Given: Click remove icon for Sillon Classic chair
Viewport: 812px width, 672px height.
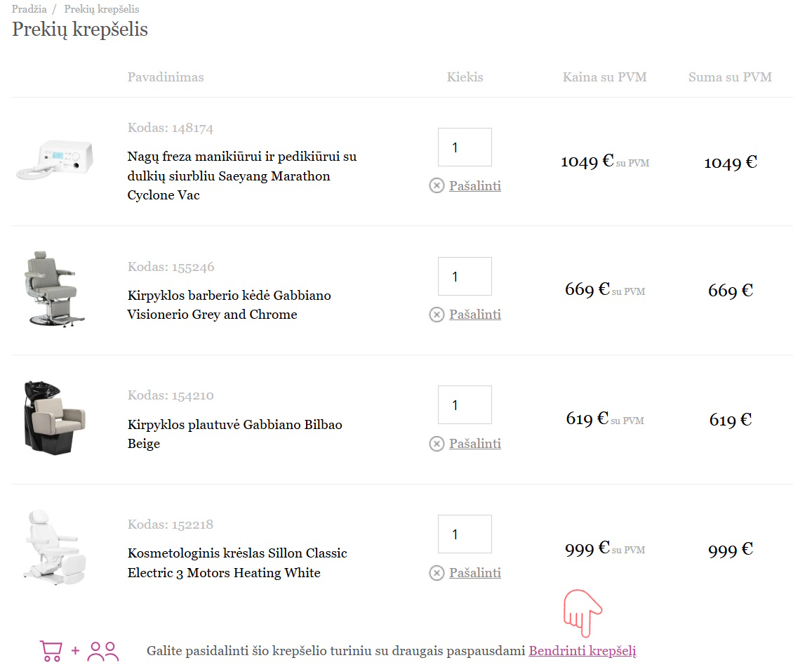Looking at the screenshot, I should click(437, 573).
